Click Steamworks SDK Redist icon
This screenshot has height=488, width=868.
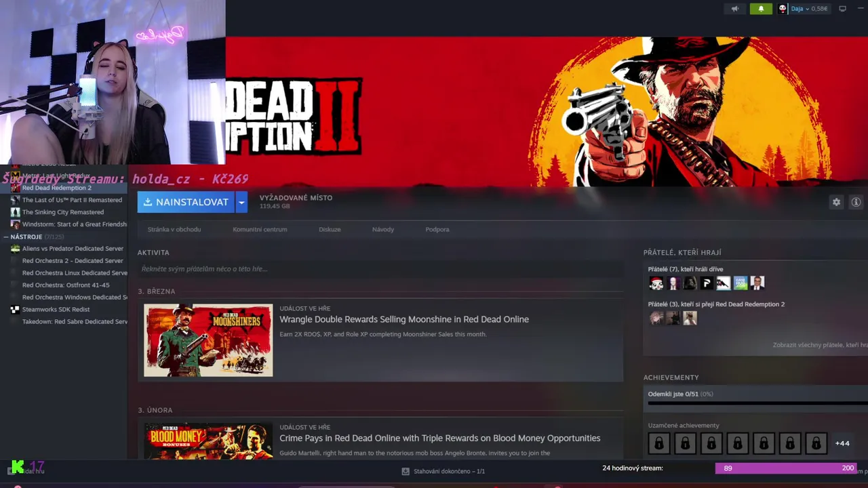coord(15,310)
